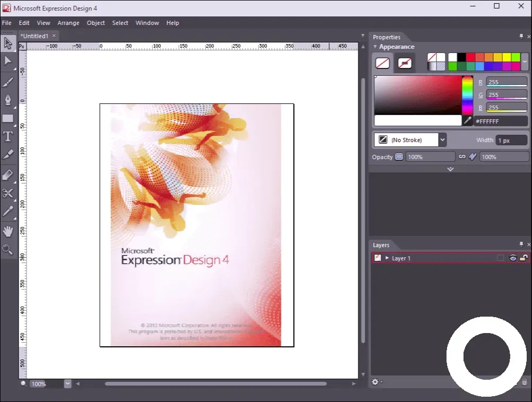
Task: Select the Text tool
Action: click(x=8, y=136)
